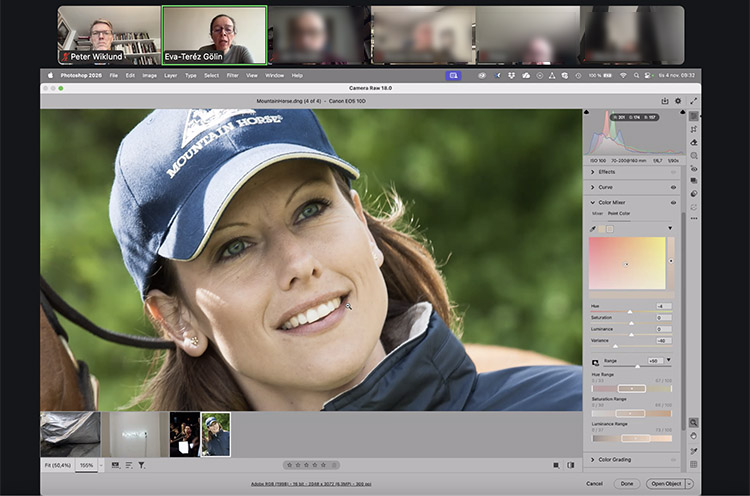Image resolution: width=750 pixels, height=496 pixels.
Task: Pick the Point Color eyedropper
Action: [x=593, y=228]
